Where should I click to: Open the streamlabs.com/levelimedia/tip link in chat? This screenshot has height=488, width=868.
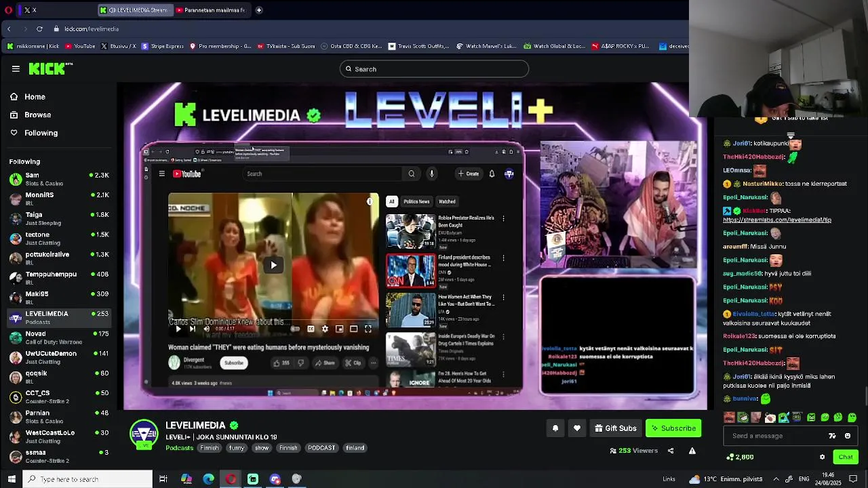pyautogui.click(x=776, y=220)
